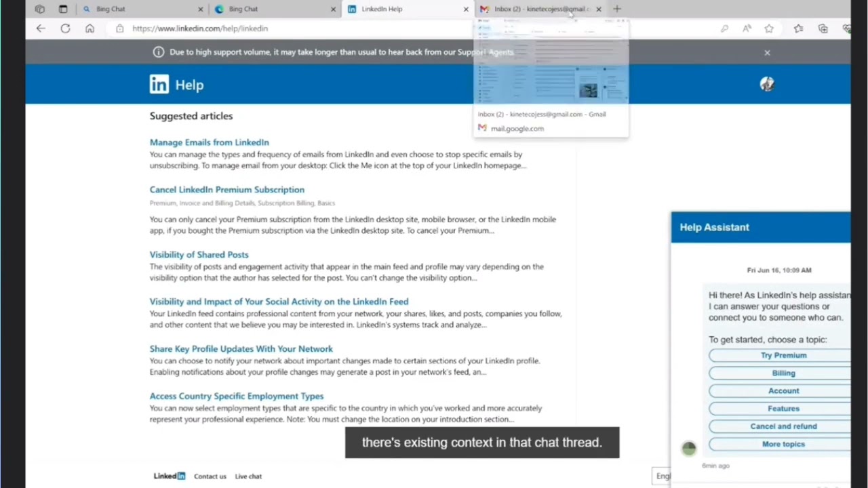This screenshot has height=488, width=868.
Task: Click the Help Assistant panel header
Action: (x=760, y=227)
